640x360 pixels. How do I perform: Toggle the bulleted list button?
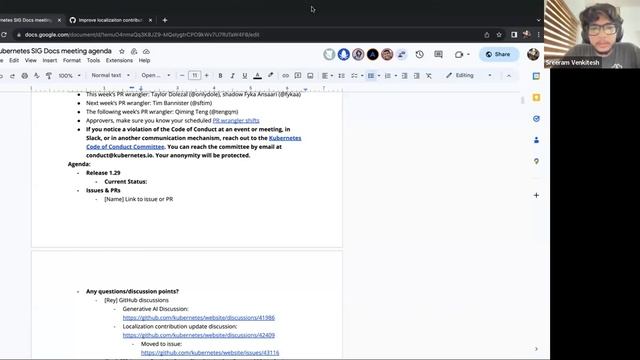point(371,76)
